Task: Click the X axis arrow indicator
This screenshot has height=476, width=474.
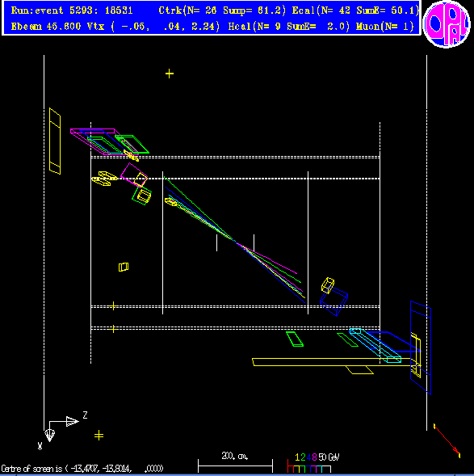Action: [49, 435]
